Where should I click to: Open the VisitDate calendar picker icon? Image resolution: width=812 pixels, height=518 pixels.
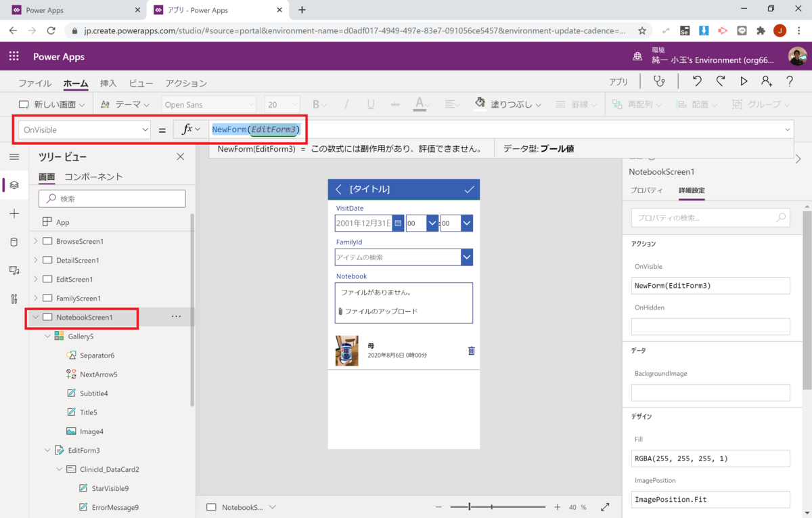click(x=398, y=223)
